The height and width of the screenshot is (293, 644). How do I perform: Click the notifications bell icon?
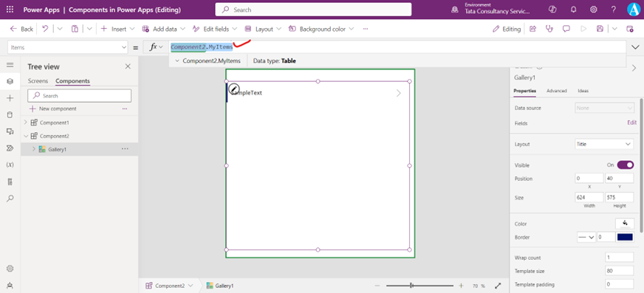[574, 10]
